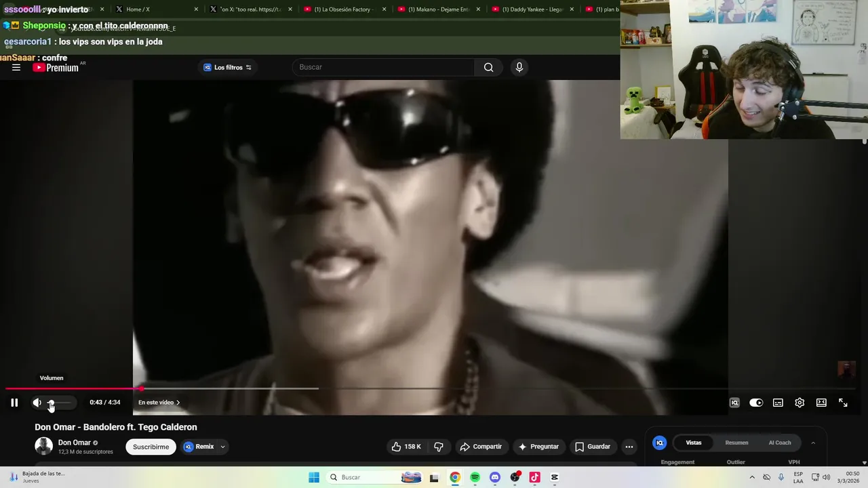Mute the video using the speaker icon
The width and height of the screenshot is (868, 488).
(x=37, y=403)
